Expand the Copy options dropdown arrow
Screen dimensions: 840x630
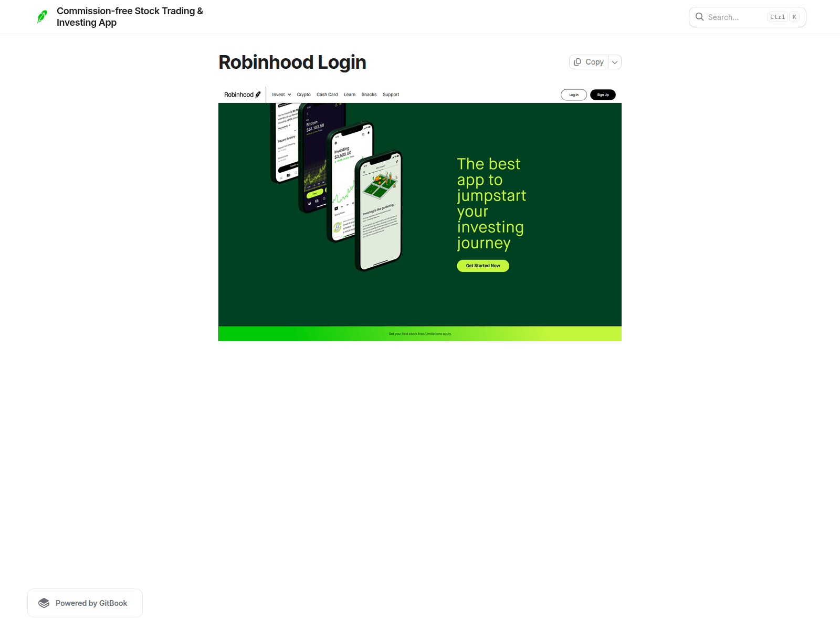(x=615, y=62)
